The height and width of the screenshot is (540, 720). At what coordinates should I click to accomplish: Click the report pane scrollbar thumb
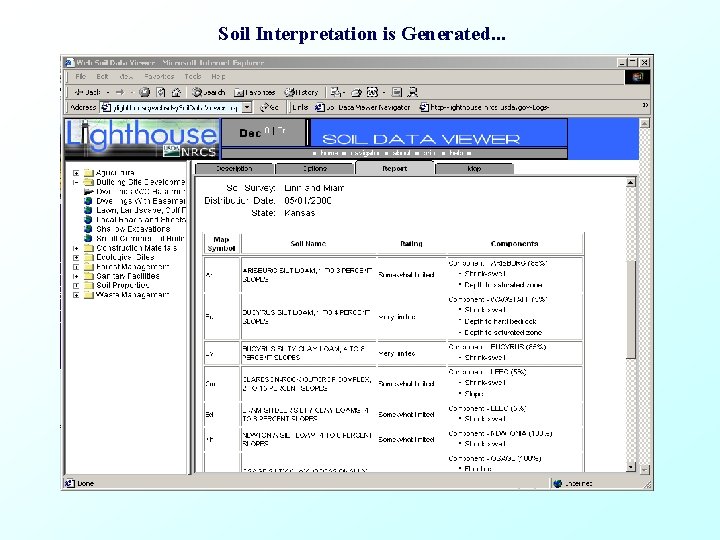[631, 309]
